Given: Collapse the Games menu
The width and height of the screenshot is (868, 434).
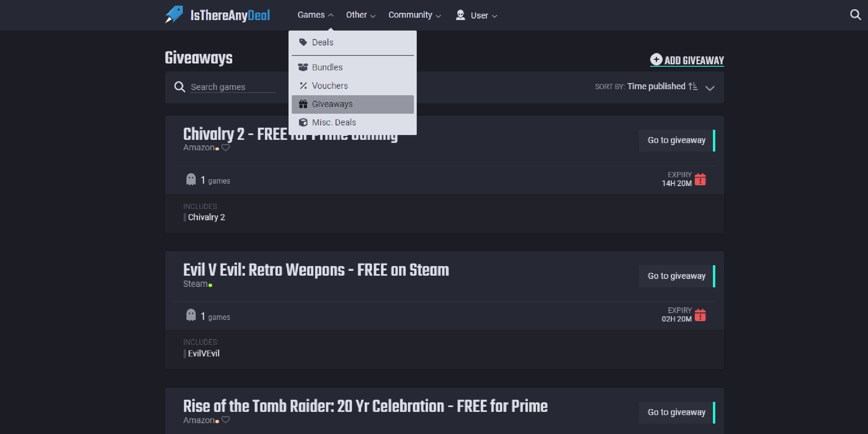Looking at the screenshot, I should (x=315, y=15).
